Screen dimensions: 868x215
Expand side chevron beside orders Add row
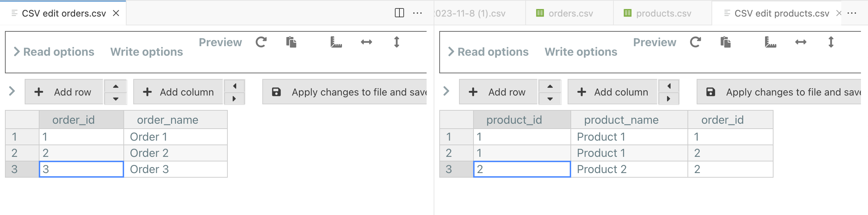(12, 91)
